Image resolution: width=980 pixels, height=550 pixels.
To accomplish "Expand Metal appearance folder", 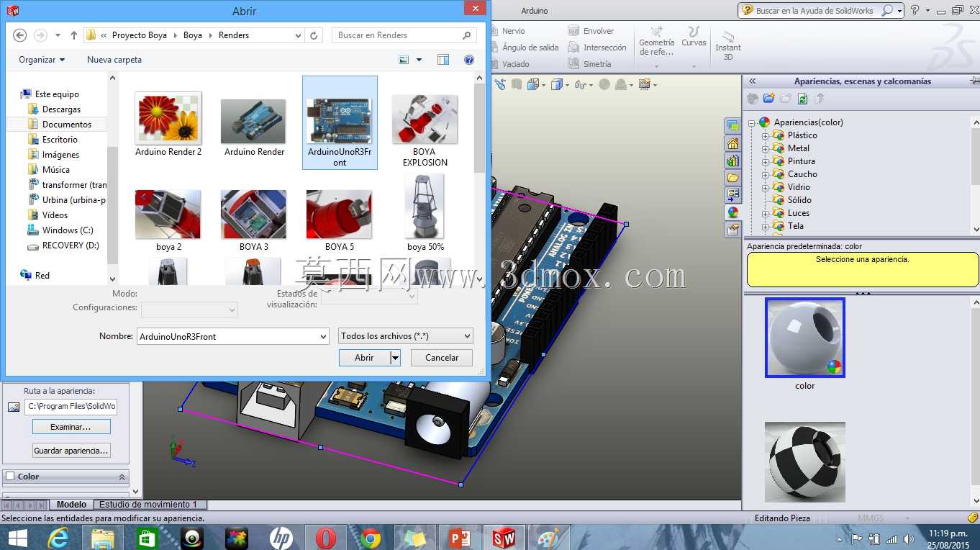I will [x=766, y=148].
